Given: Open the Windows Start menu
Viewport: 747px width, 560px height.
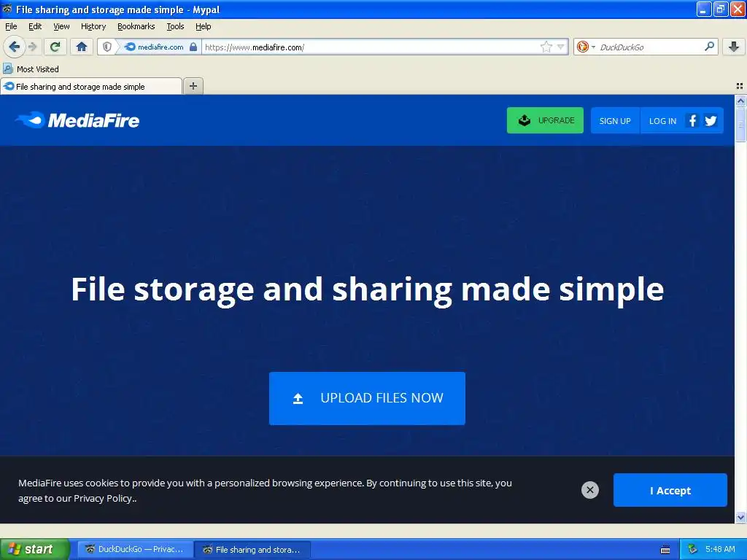Looking at the screenshot, I should click(x=35, y=549).
